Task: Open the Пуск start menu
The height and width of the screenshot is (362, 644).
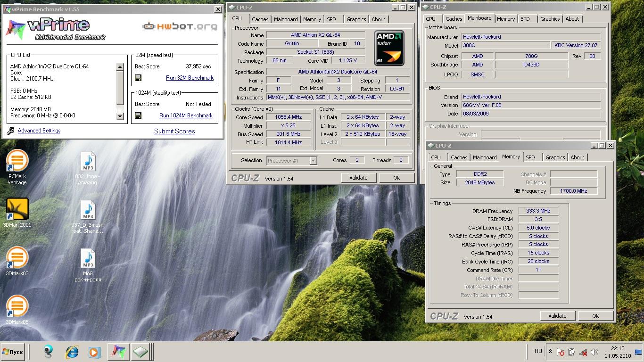Action: (x=13, y=352)
